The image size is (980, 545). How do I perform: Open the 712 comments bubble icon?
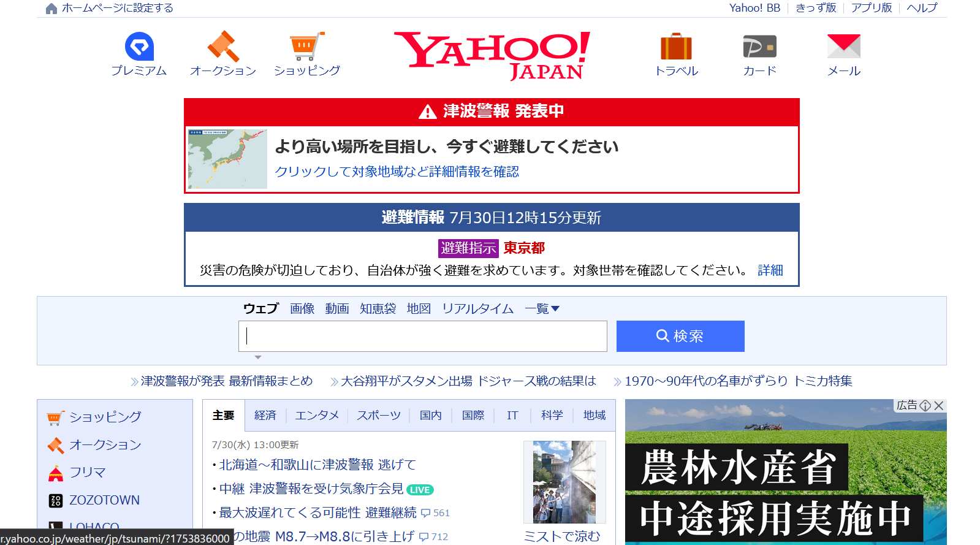[x=424, y=537]
